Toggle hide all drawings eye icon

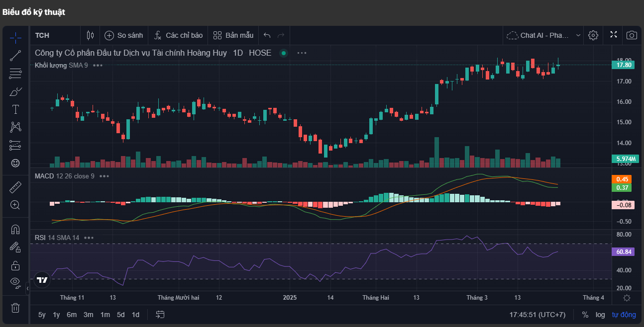pos(15,283)
